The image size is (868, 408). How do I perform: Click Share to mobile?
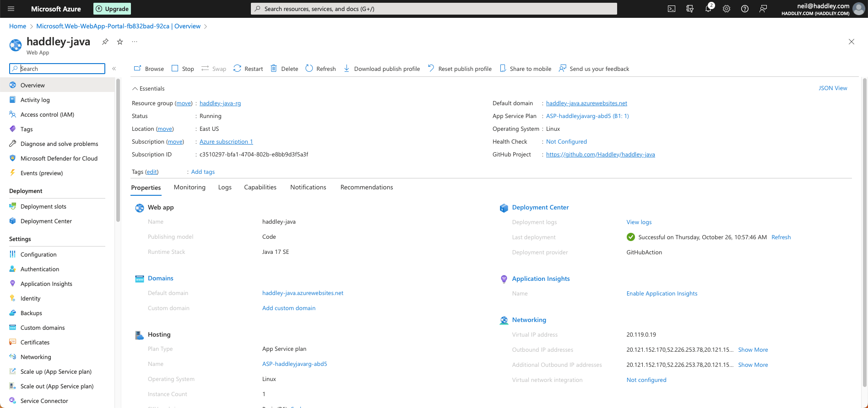click(525, 69)
